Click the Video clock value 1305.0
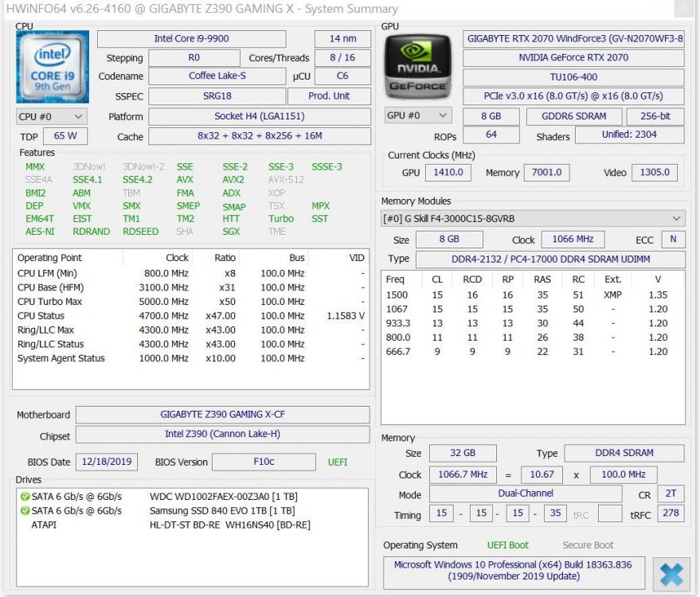 tap(655, 173)
